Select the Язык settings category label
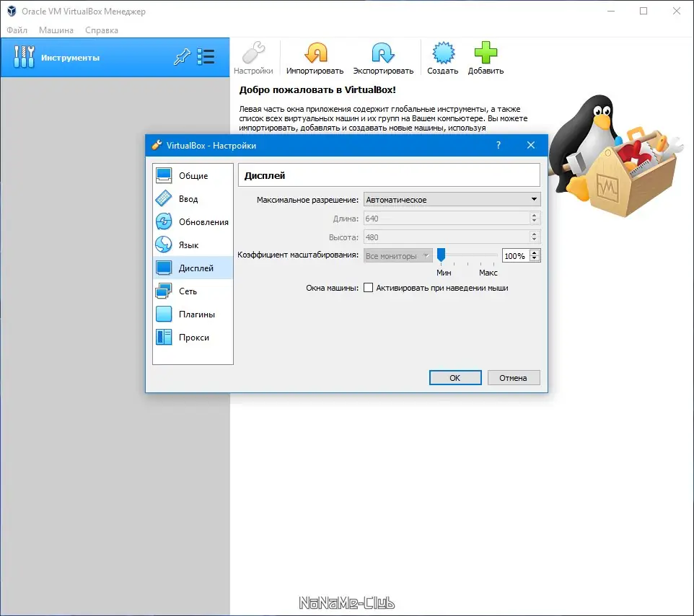This screenshot has height=616, width=694. (x=188, y=245)
